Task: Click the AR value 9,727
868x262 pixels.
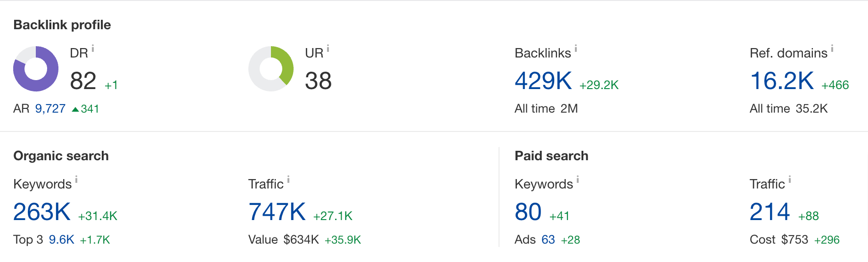Action: click(x=50, y=109)
